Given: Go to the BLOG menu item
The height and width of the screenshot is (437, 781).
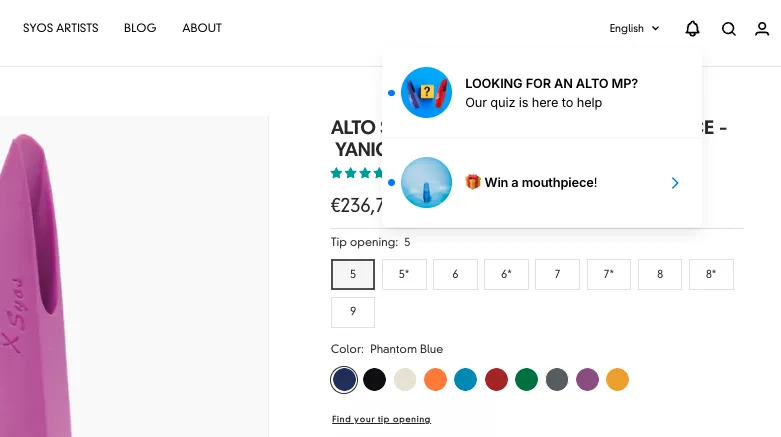Looking at the screenshot, I should point(140,28).
